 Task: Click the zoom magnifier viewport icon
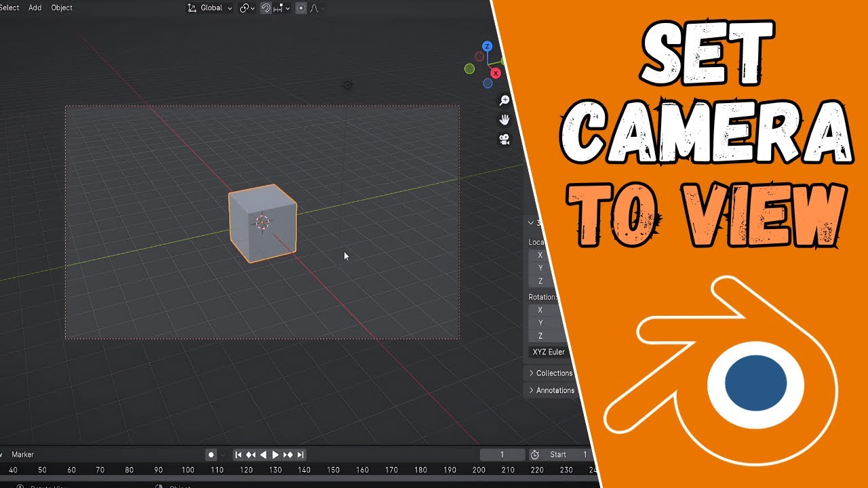pyautogui.click(x=505, y=100)
